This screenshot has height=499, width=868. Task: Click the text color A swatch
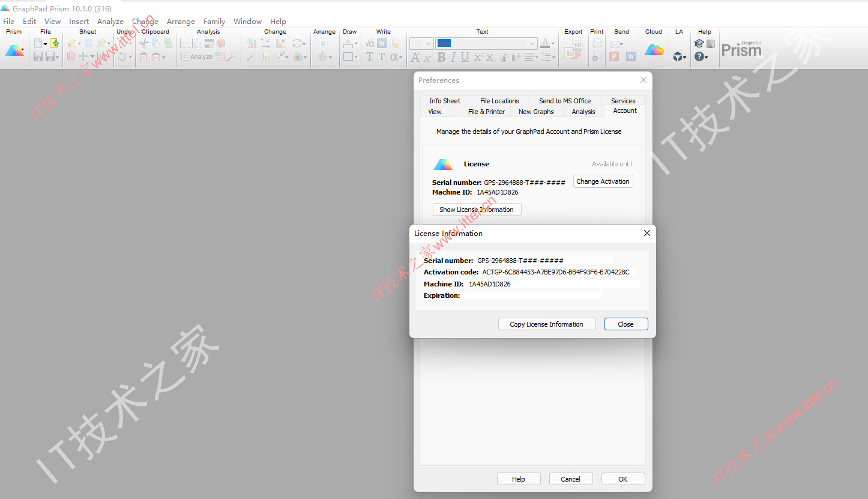coord(544,43)
